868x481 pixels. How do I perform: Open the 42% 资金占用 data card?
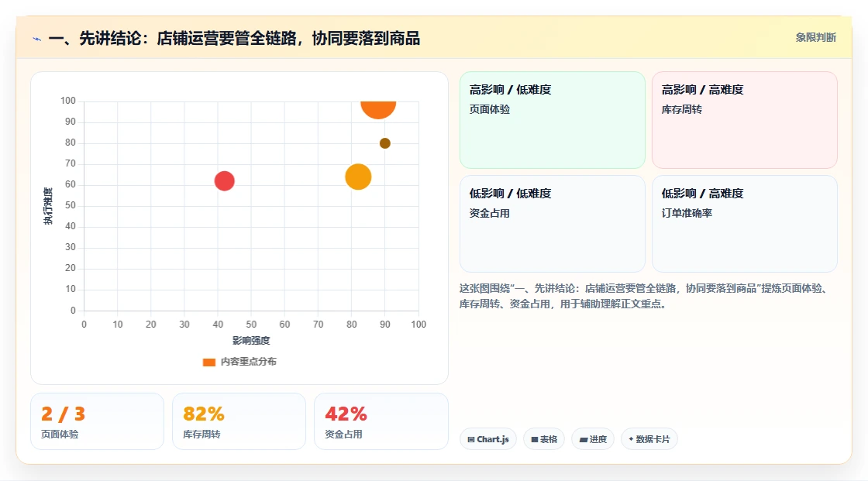[x=381, y=421]
